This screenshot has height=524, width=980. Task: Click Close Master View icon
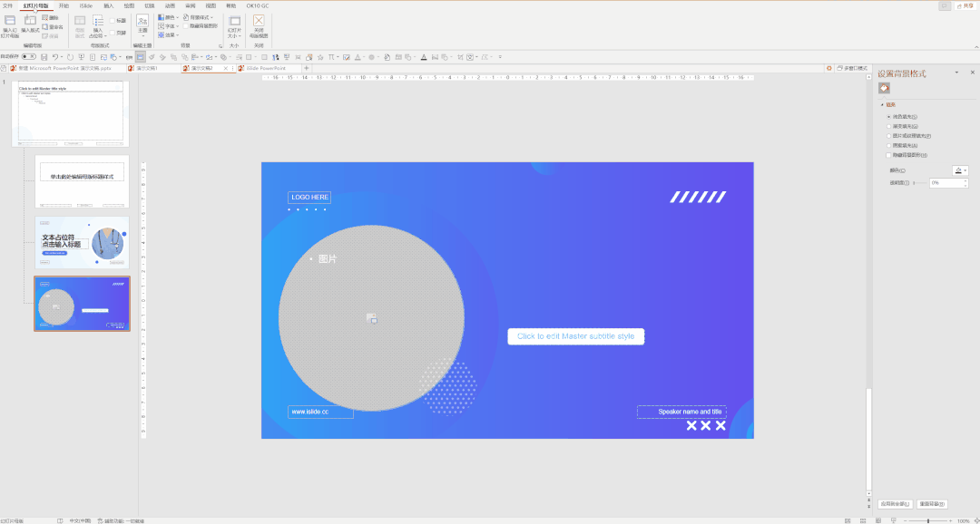click(x=260, y=21)
